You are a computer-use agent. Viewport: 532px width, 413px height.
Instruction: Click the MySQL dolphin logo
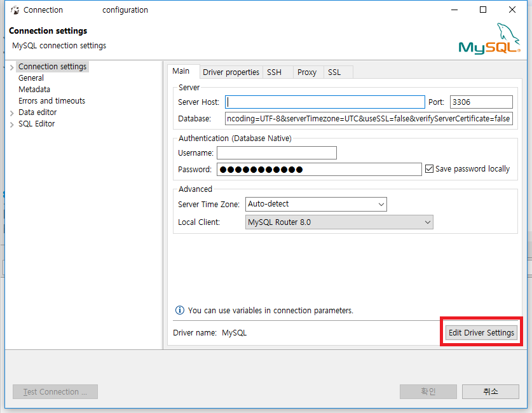pyautogui.click(x=489, y=39)
